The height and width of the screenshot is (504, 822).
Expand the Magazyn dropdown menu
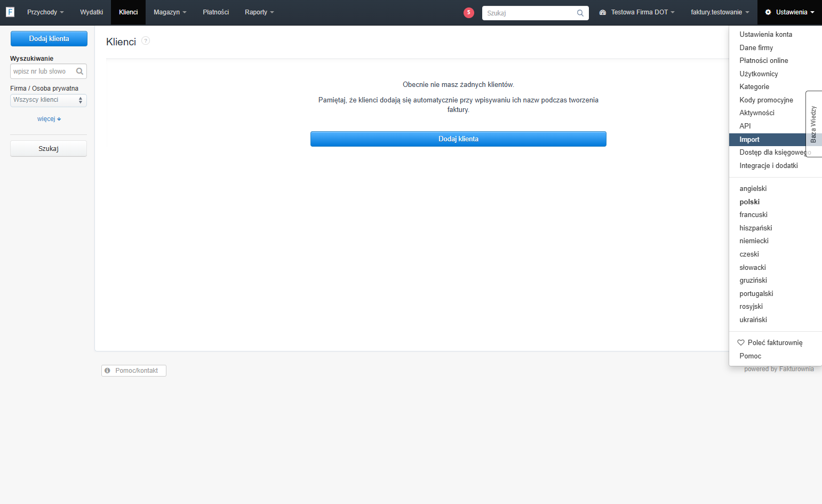point(170,12)
